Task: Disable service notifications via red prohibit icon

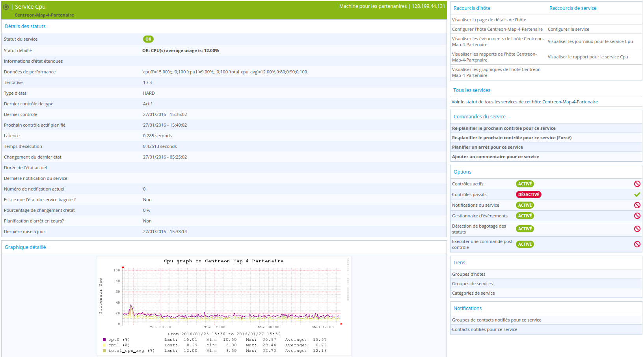Action: point(637,205)
